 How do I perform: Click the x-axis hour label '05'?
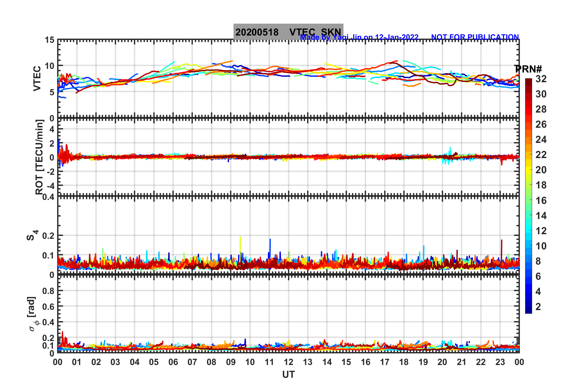(x=154, y=362)
